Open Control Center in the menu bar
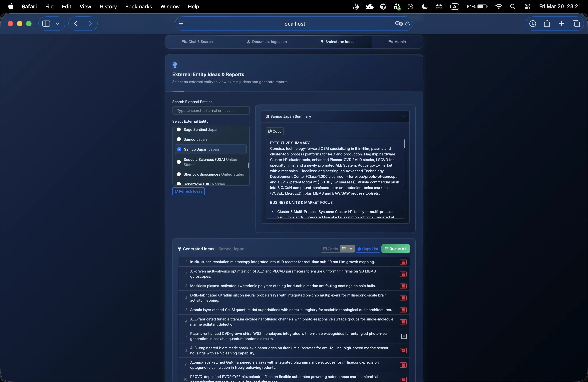 (527, 7)
